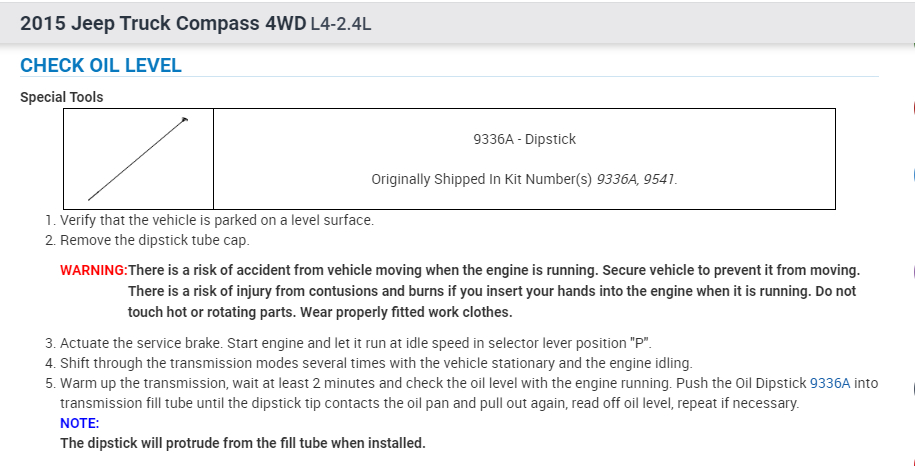915x466 pixels.
Task: Click the Special Tools label
Action: point(61,97)
